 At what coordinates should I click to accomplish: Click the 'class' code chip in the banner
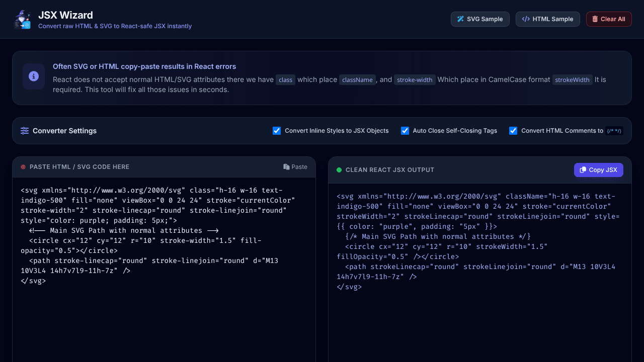pos(285,80)
